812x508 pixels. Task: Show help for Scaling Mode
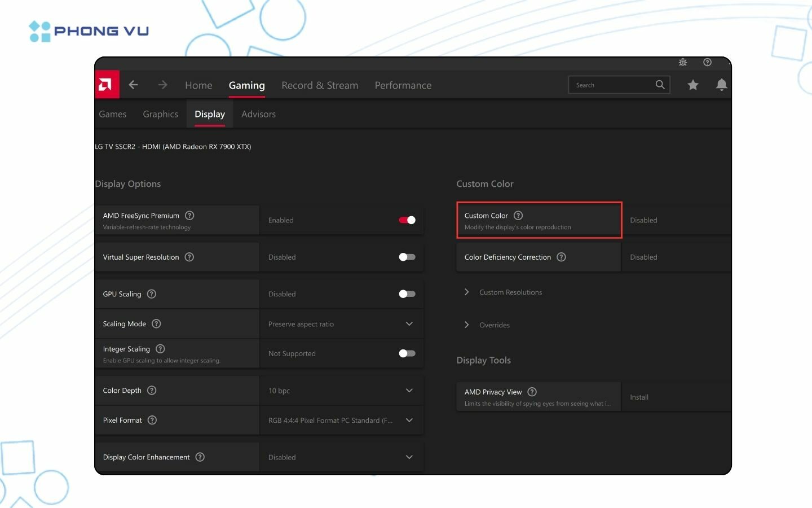[157, 323]
